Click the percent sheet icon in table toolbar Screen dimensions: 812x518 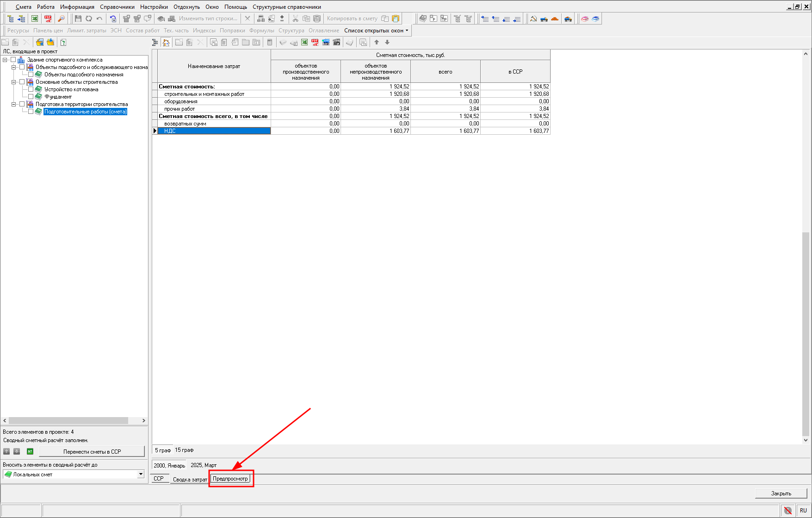(x=363, y=42)
